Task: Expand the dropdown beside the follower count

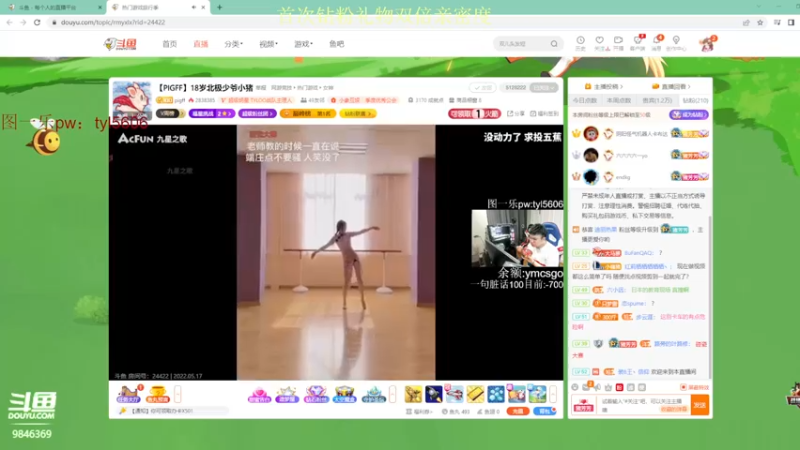Action: point(544,88)
